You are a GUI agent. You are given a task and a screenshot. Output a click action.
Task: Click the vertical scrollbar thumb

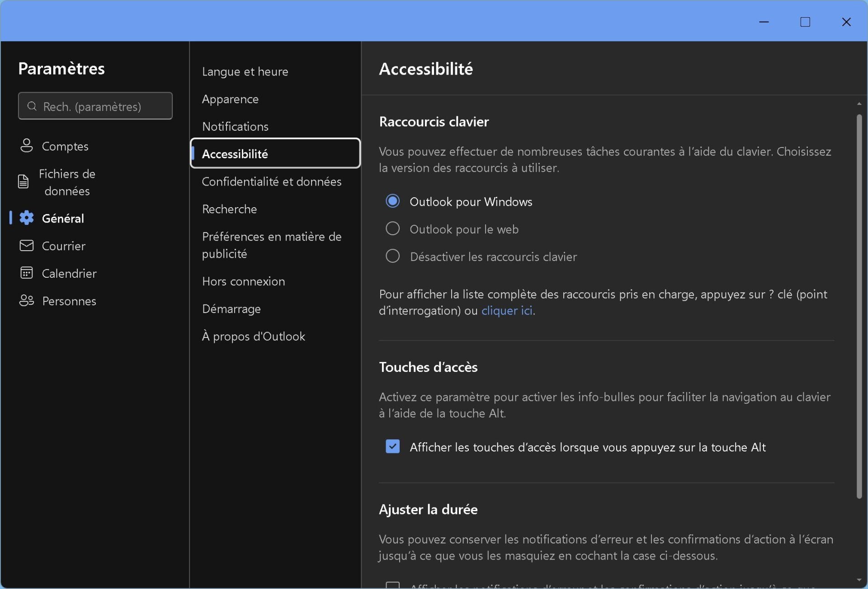[x=859, y=306]
